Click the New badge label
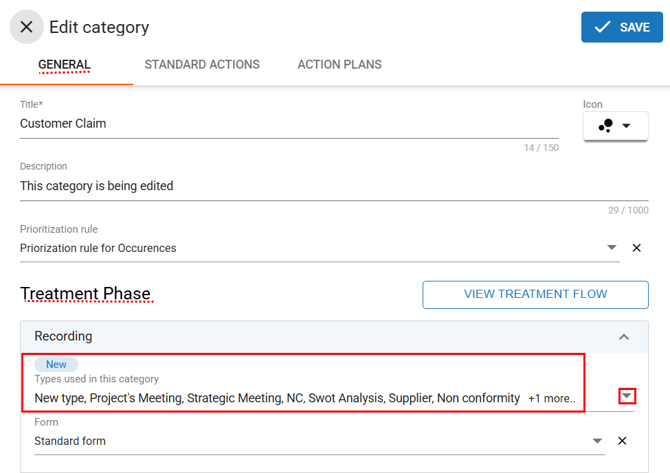670x473 pixels. click(57, 365)
